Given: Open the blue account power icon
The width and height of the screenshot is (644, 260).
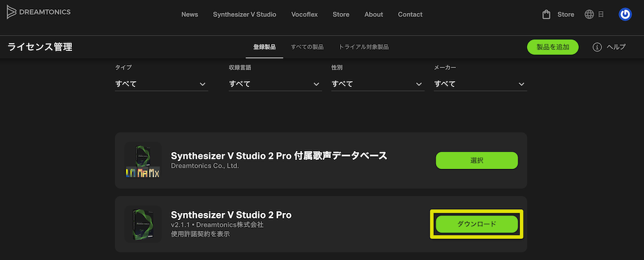Looking at the screenshot, I should [x=625, y=14].
